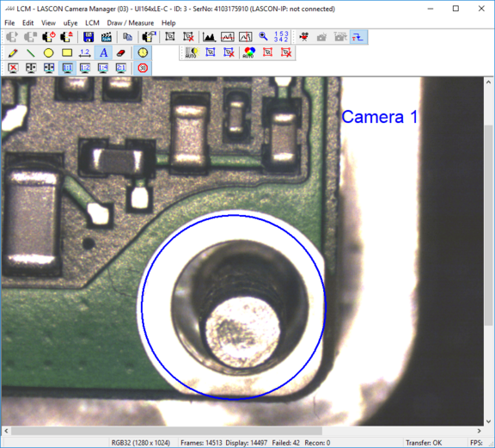Viewport: 495px width, 448px height.
Task: Click the copy image icon
Action: point(127,37)
